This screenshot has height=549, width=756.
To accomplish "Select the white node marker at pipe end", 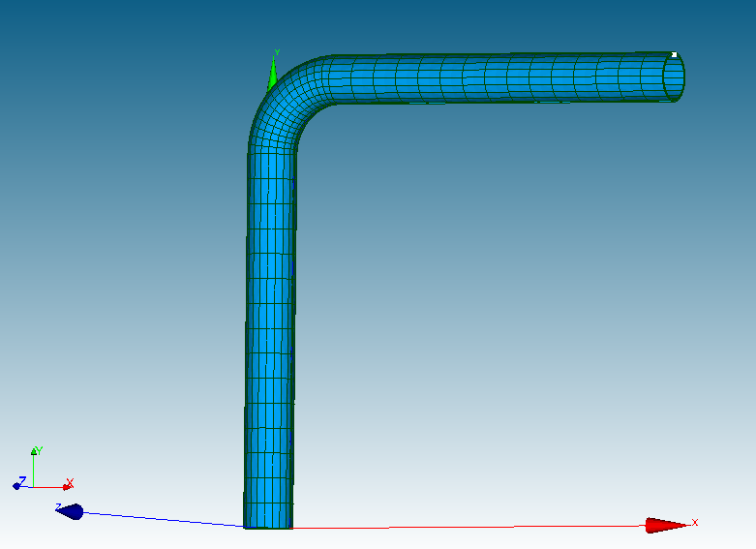I will (x=674, y=55).
